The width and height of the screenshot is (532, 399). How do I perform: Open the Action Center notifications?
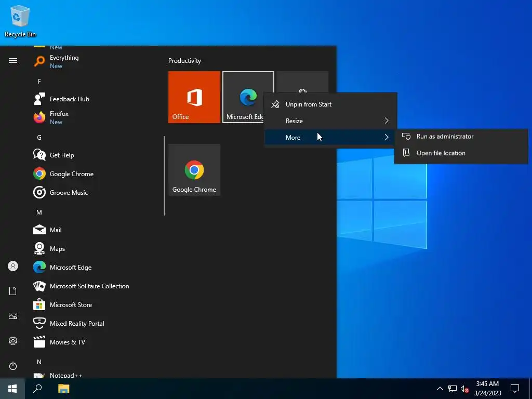click(515, 389)
